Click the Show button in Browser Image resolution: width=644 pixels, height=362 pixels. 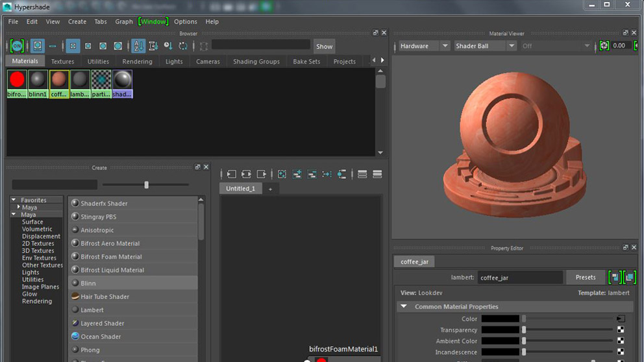[324, 46]
